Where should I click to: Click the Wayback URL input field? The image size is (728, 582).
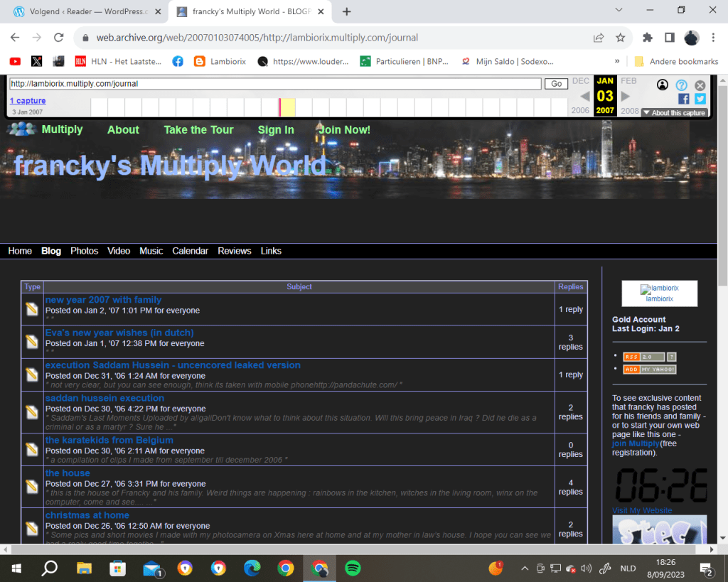[275, 84]
